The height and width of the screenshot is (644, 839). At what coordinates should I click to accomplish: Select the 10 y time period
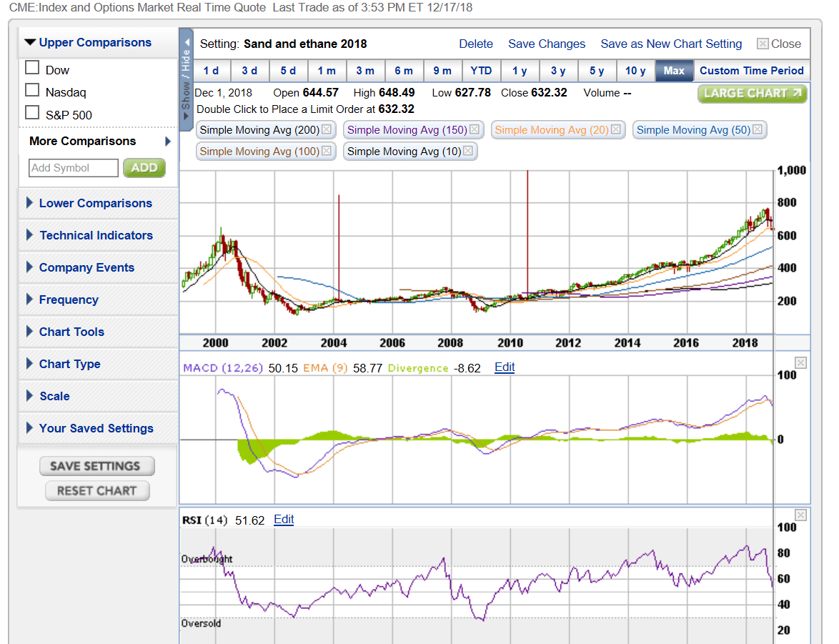[635, 71]
